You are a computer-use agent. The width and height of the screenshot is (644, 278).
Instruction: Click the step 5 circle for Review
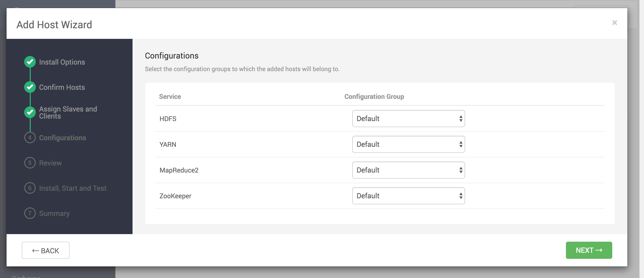[x=30, y=163]
